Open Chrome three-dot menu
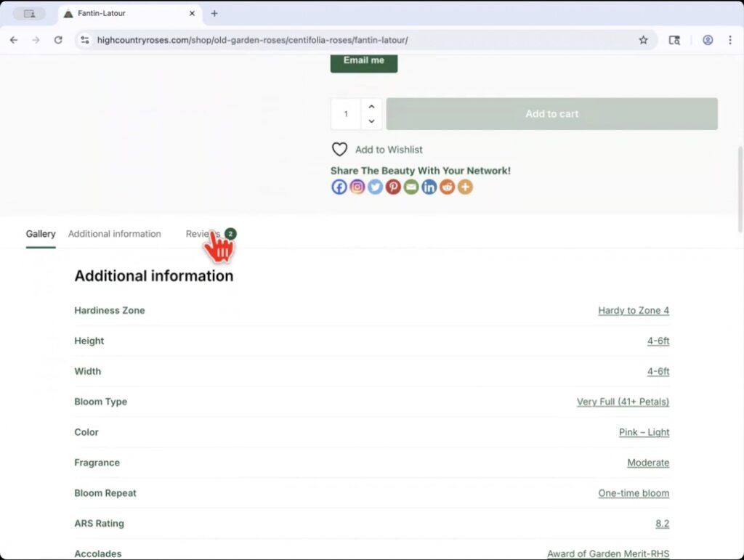Viewport: 744px width, 560px height. click(x=730, y=40)
